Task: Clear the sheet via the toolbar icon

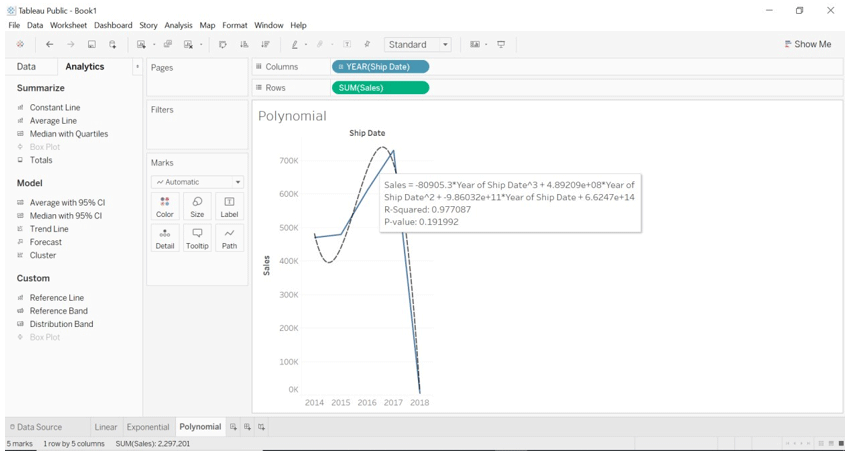Action: pyautogui.click(x=188, y=44)
